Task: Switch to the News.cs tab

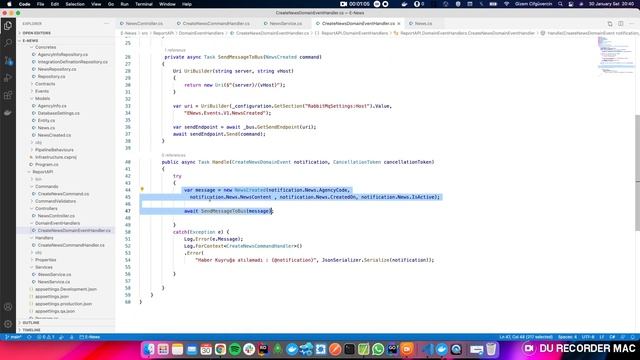Action: (x=423, y=24)
